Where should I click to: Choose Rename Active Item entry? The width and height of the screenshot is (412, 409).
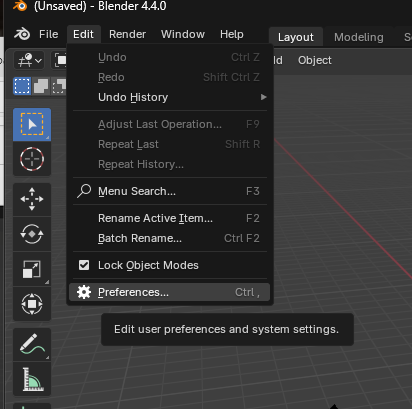[x=170, y=218]
